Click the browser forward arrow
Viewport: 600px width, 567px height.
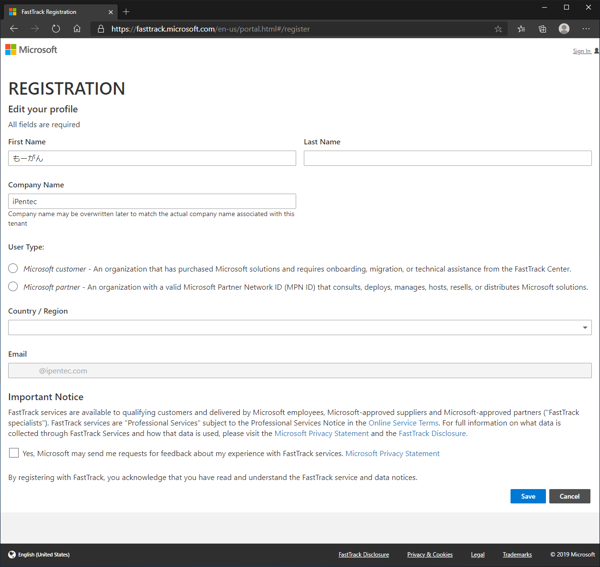click(35, 29)
